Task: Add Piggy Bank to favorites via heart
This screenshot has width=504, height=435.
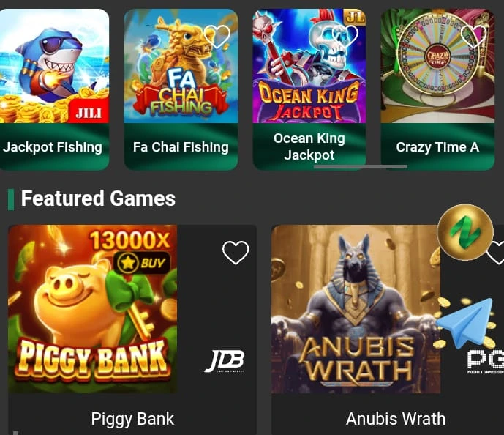Action: 236,252
